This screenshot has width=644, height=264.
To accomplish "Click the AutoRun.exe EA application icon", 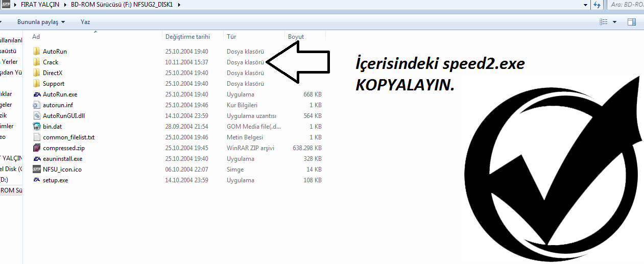I will [x=36, y=94].
